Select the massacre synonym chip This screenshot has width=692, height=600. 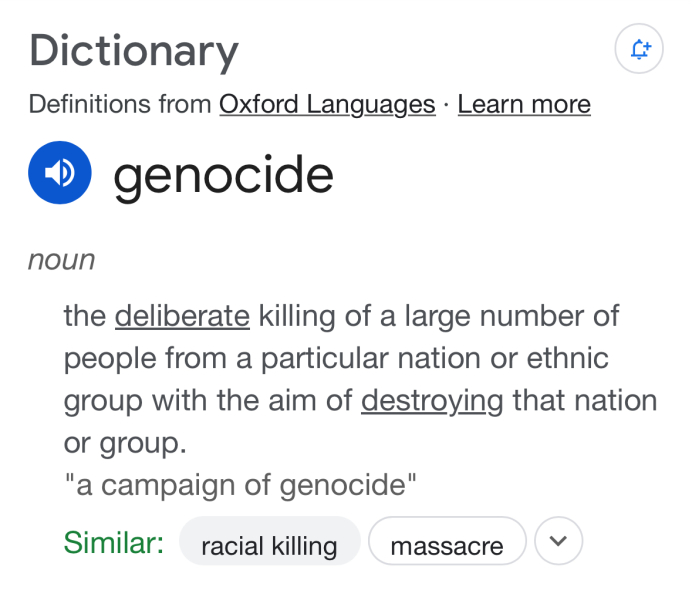click(446, 546)
